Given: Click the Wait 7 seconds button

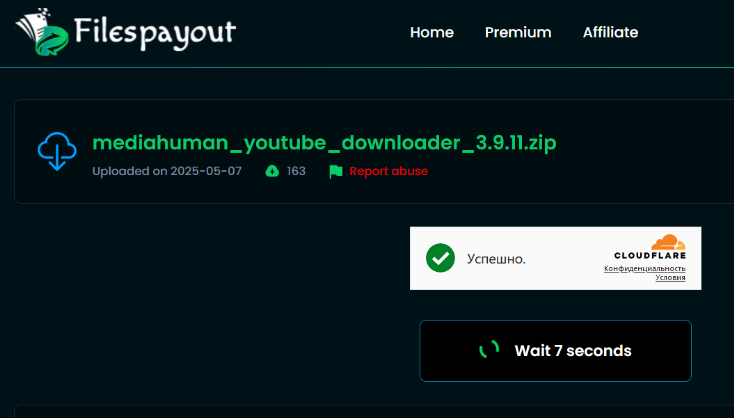Looking at the screenshot, I should tap(555, 351).
